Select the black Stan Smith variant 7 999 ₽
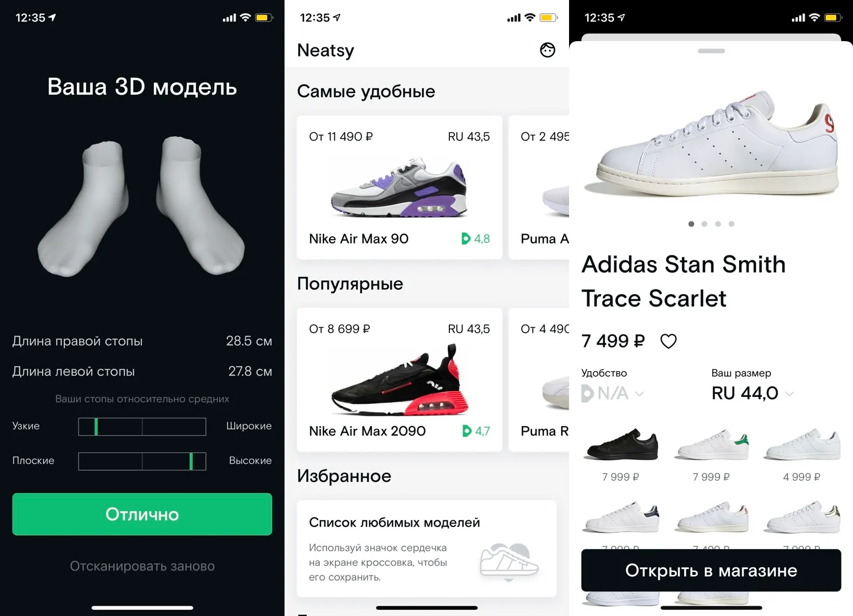This screenshot has width=853, height=616. coord(620,455)
